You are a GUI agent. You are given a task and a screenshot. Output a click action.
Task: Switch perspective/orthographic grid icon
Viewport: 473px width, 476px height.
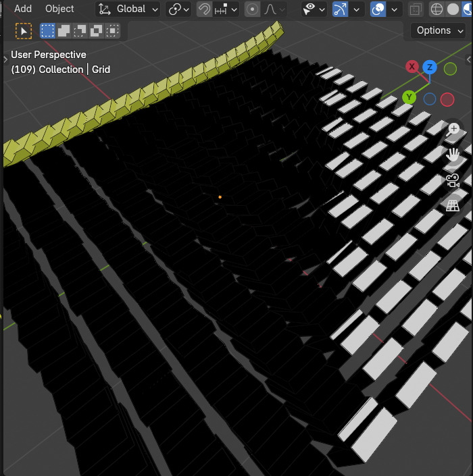[x=453, y=206]
